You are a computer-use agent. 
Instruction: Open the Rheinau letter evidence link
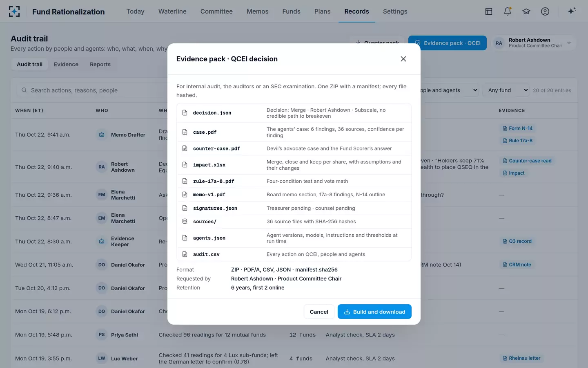coord(522,358)
